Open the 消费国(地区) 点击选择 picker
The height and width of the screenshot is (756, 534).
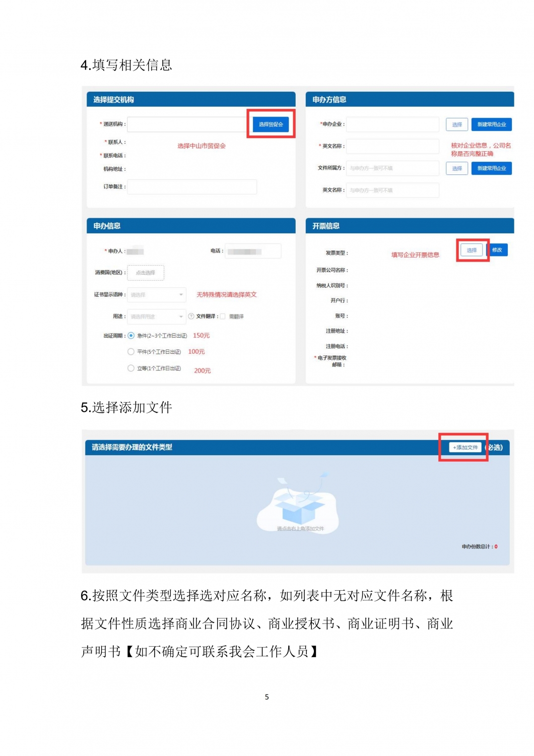pos(146,273)
